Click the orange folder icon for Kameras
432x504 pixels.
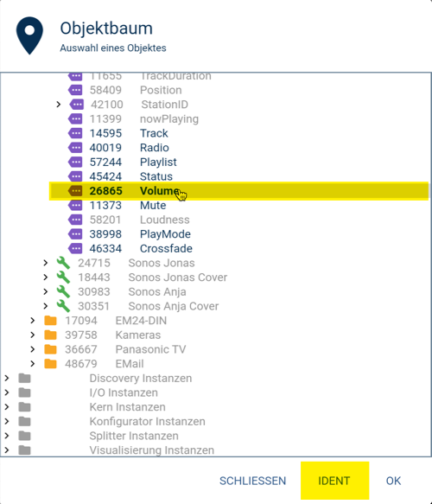click(50, 335)
